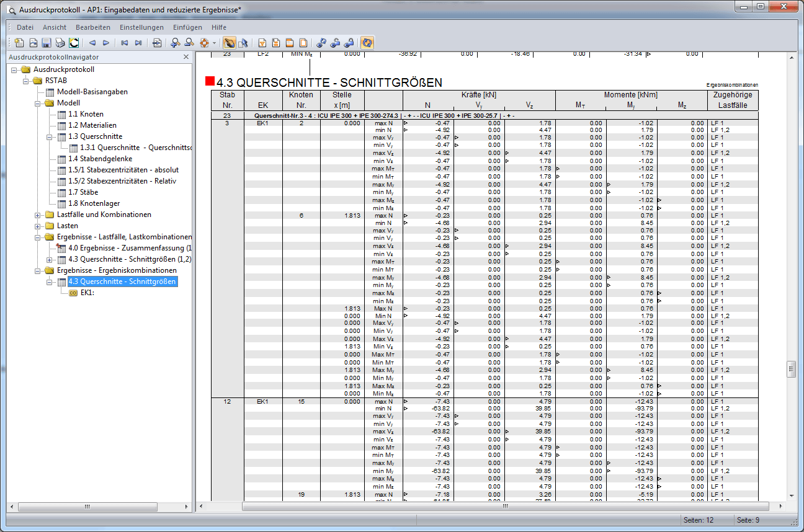Click the page icon with orange center block

tap(276, 43)
